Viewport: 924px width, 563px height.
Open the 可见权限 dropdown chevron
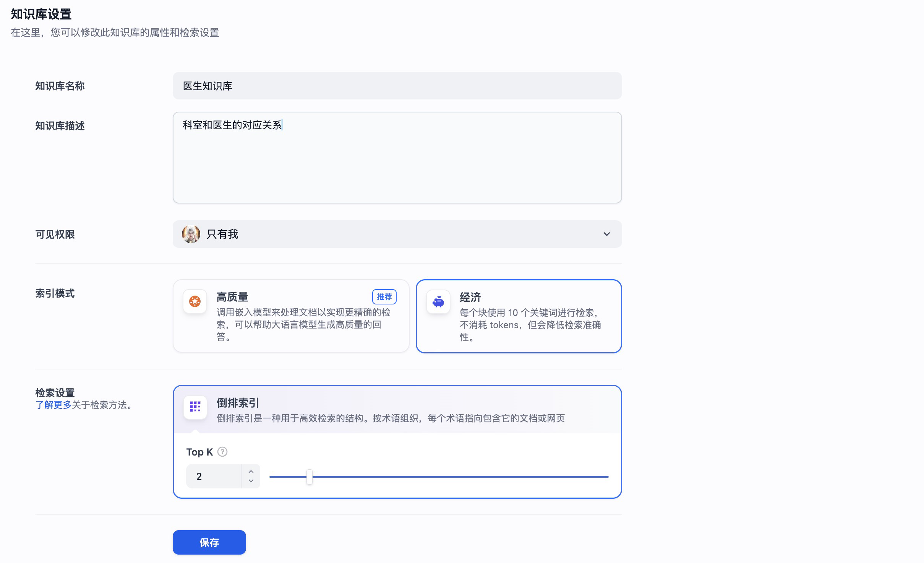click(606, 234)
